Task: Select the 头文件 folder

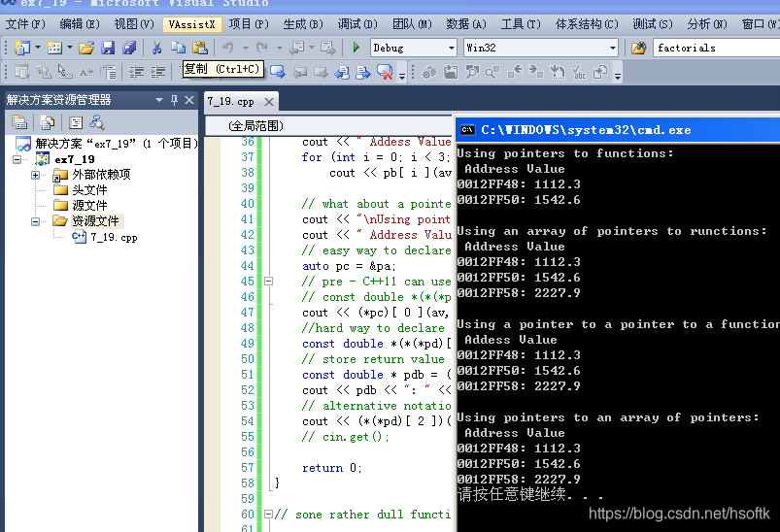Action: click(x=89, y=190)
